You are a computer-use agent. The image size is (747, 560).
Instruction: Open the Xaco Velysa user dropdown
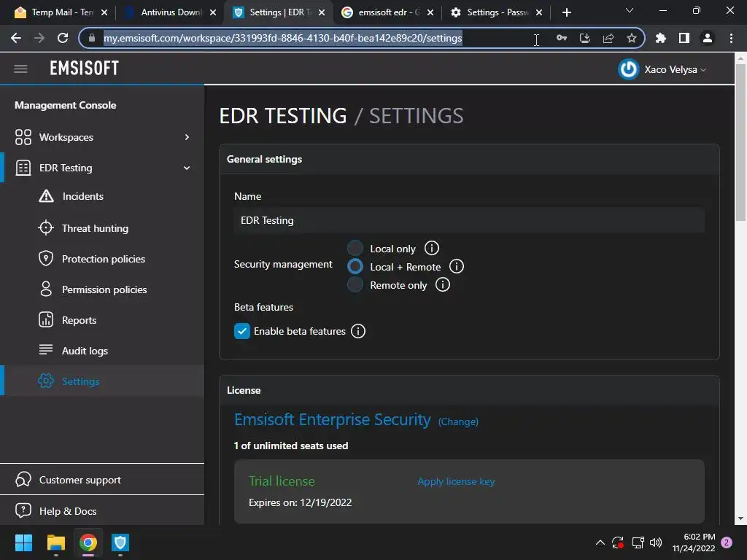tap(675, 69)
